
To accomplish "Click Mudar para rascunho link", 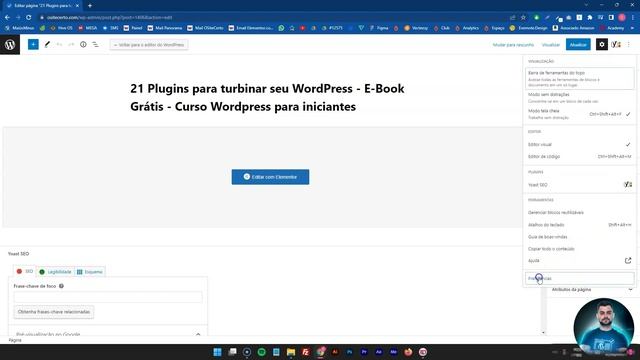I will 513,44.
